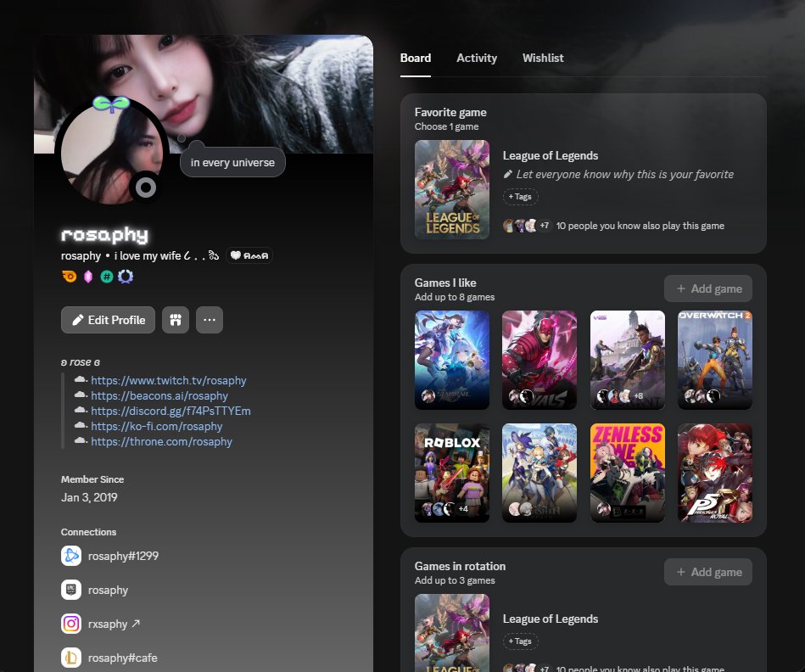Open the Activity tab
The image size is (805, 672).
click(477, 58)
